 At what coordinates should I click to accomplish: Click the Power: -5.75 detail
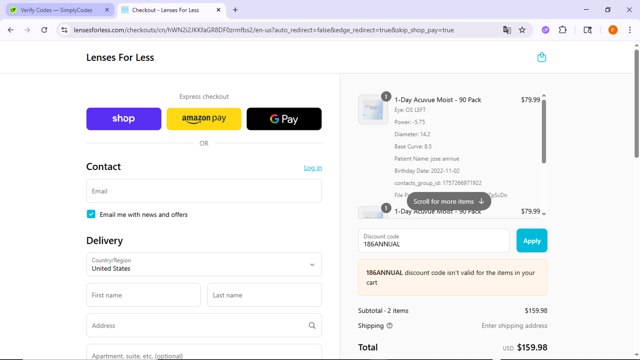tap(409, 122)
